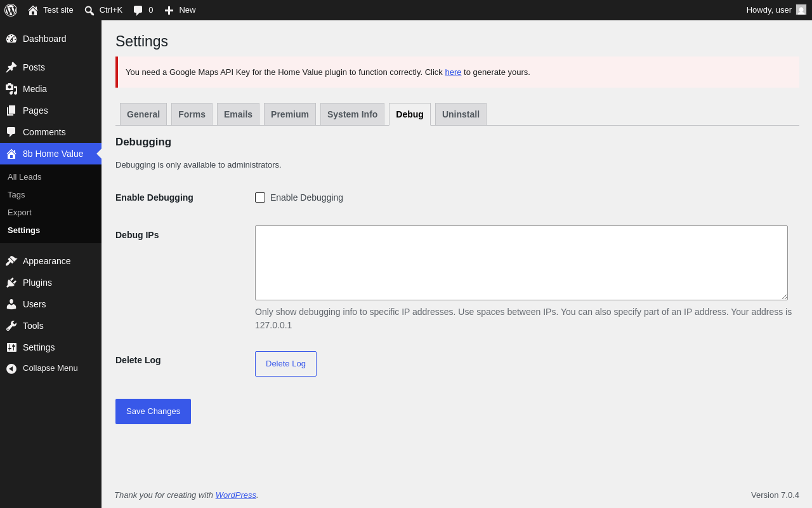Select the Uninstall tab
Viewport: 812px width, 508px height.
461,114
